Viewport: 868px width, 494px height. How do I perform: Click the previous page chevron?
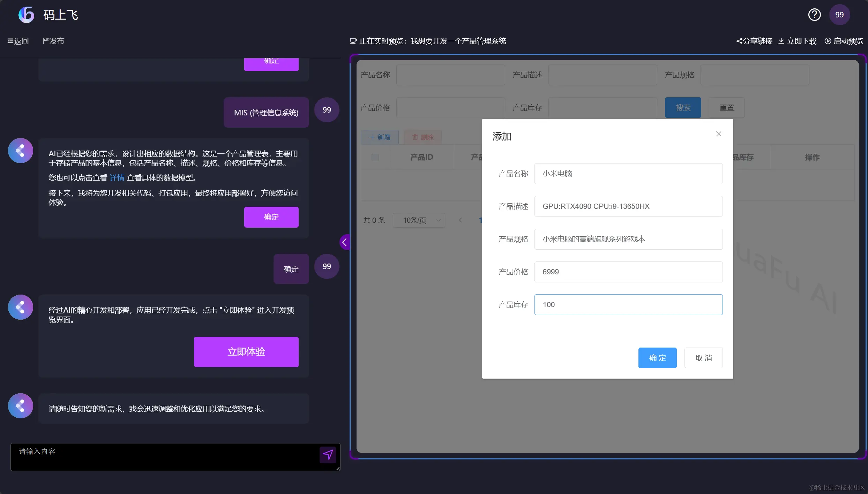pyautogui.click(x=461, y=220)
